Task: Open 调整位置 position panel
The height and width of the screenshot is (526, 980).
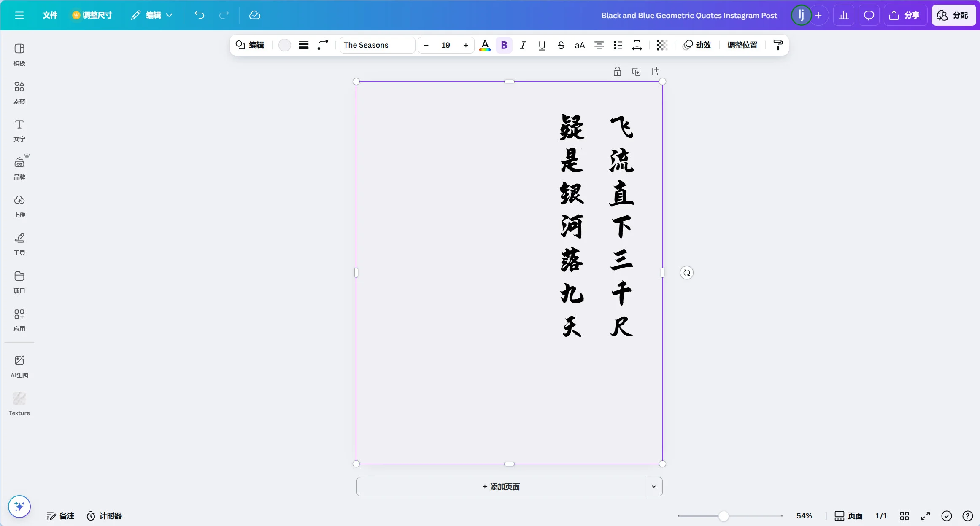Action: coord(742,45)
